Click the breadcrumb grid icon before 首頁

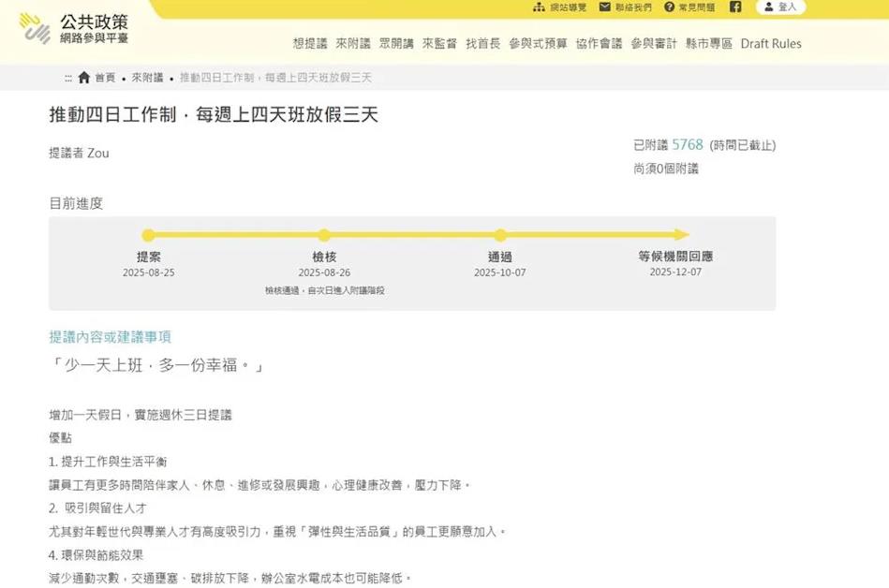(68, 78)
